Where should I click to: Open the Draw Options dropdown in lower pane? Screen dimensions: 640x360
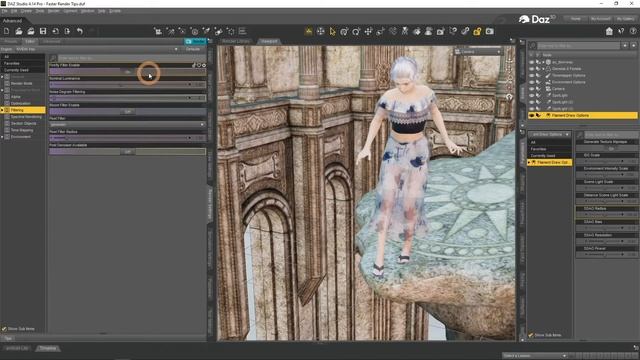tap(550, 134)
